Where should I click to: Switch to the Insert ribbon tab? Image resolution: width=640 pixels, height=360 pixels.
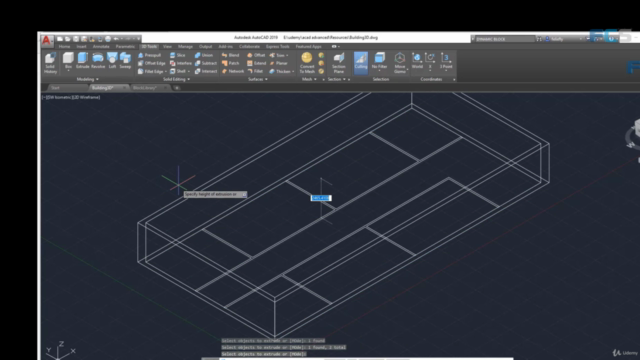click(x=81, y=47)
